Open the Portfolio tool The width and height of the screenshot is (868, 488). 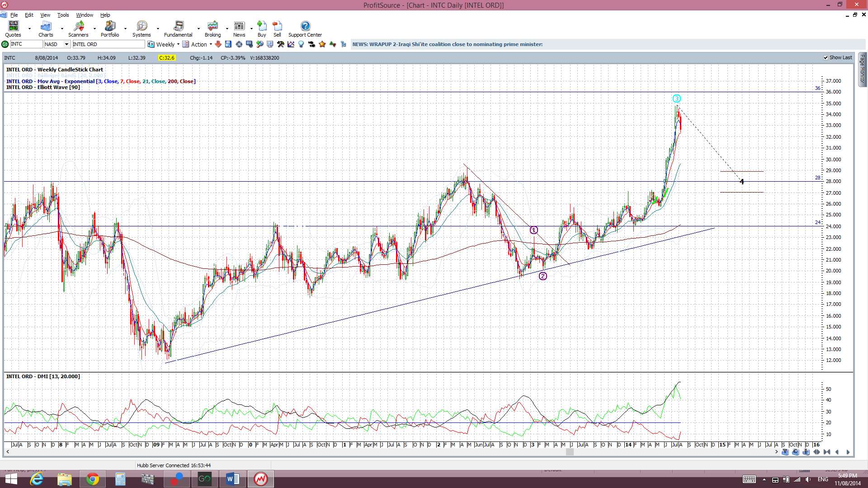click(x=110, y=29)
